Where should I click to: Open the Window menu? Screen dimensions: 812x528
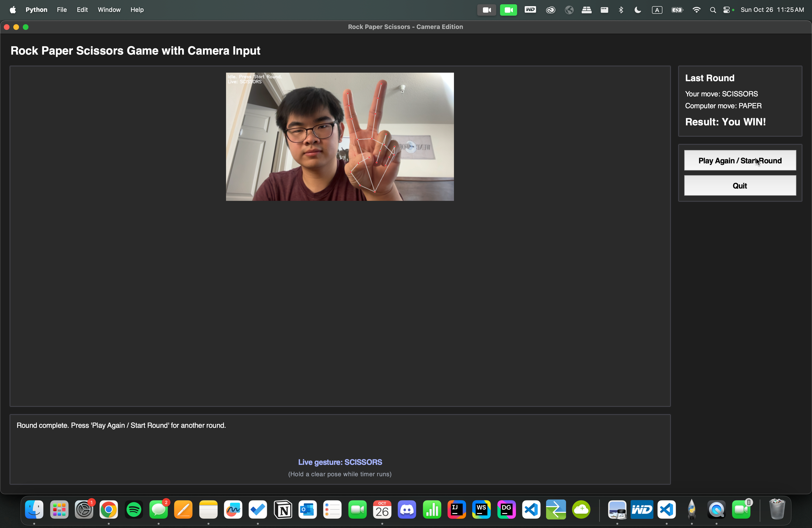[x=109, y=9]
